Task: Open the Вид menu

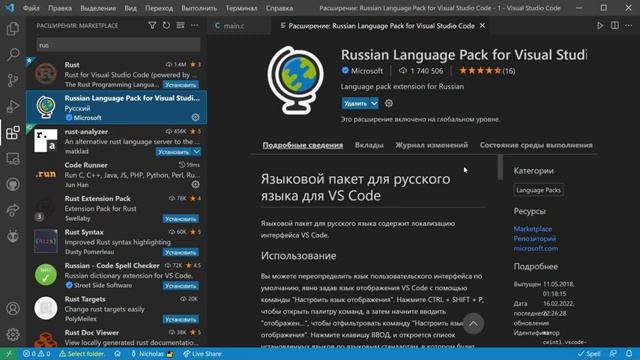Action: click(130, 8)
